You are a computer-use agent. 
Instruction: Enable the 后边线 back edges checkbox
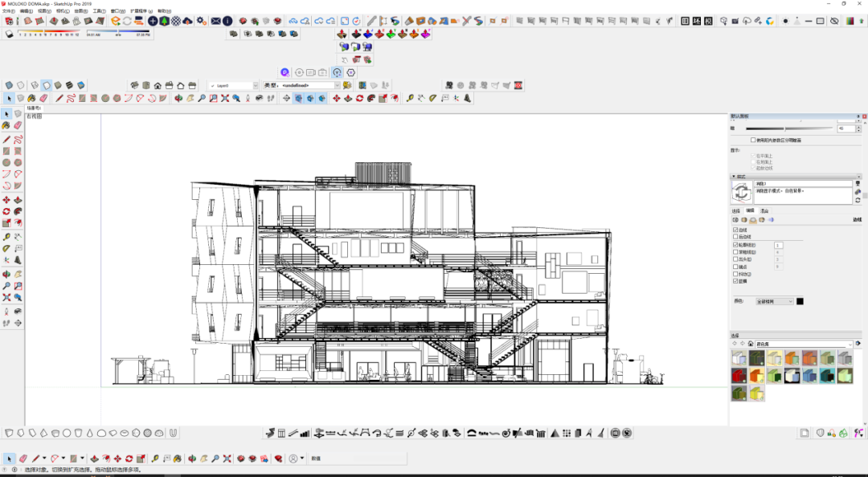(x=735, y=237)
